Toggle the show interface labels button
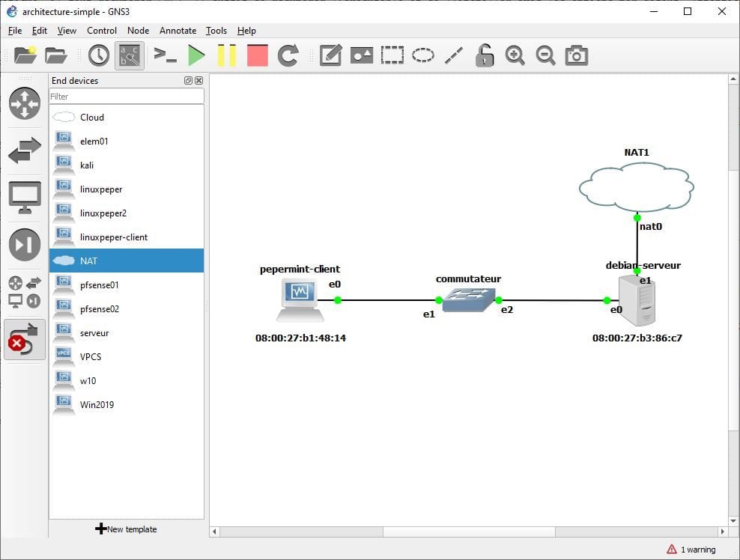Screen dimensions: 740x560 pyautogui.click(x=130, y=55)
